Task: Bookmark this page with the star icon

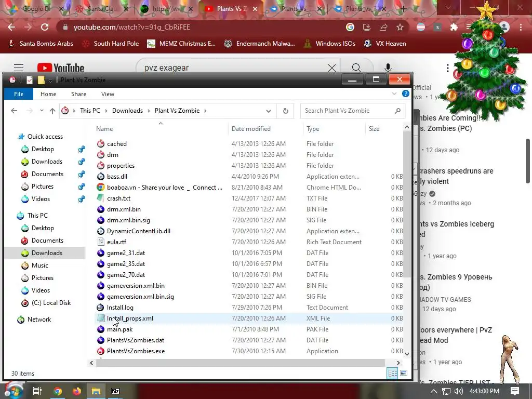Action: [x=400, y=27]
